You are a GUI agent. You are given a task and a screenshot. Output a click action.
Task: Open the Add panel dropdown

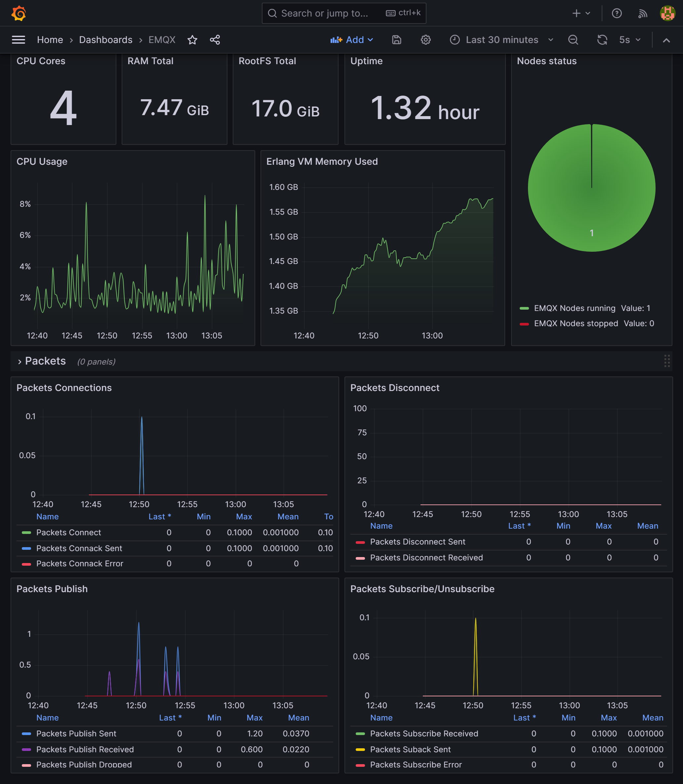351,40
